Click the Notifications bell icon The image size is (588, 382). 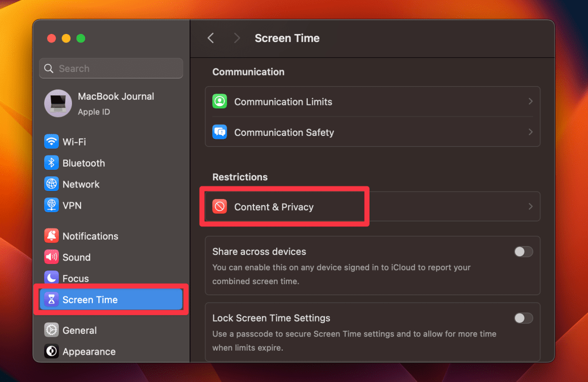coord(51,236)
